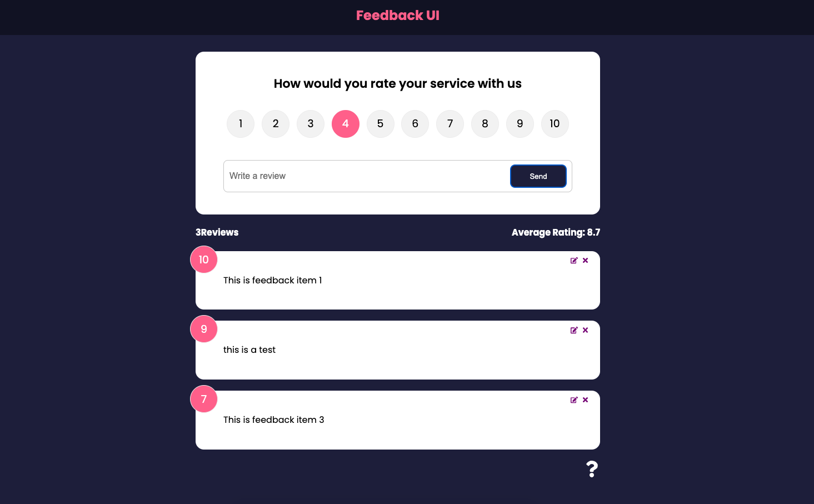Click the pink '10' rating badge
This screenshot has width=814, height=504.
tap(204, 260)
